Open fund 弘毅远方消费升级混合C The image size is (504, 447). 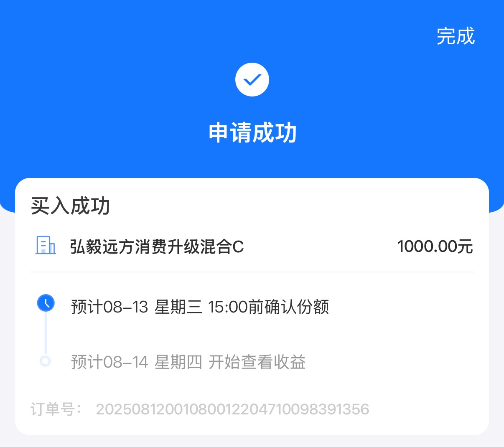157,246
